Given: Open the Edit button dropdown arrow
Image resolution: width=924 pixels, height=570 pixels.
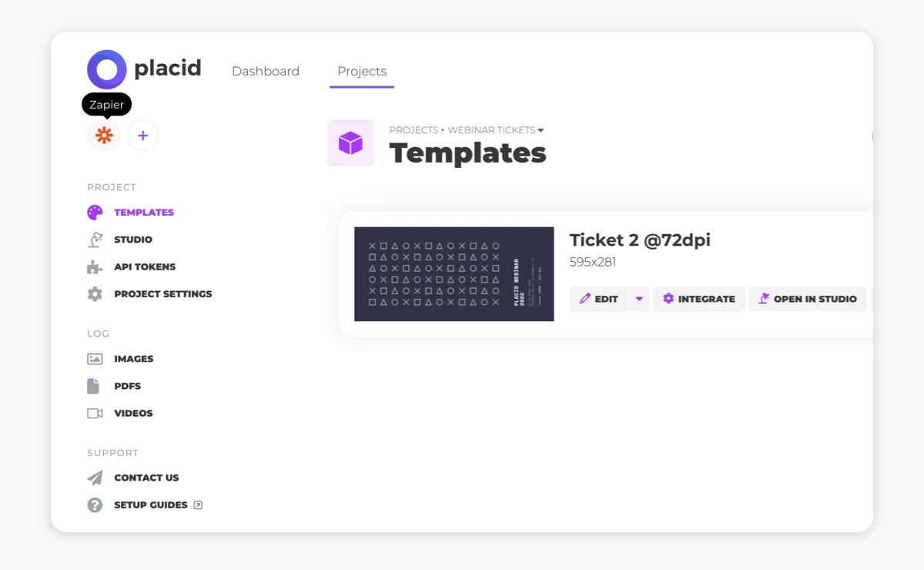Looking at the screenshot, I should click(x=639, y=299).
